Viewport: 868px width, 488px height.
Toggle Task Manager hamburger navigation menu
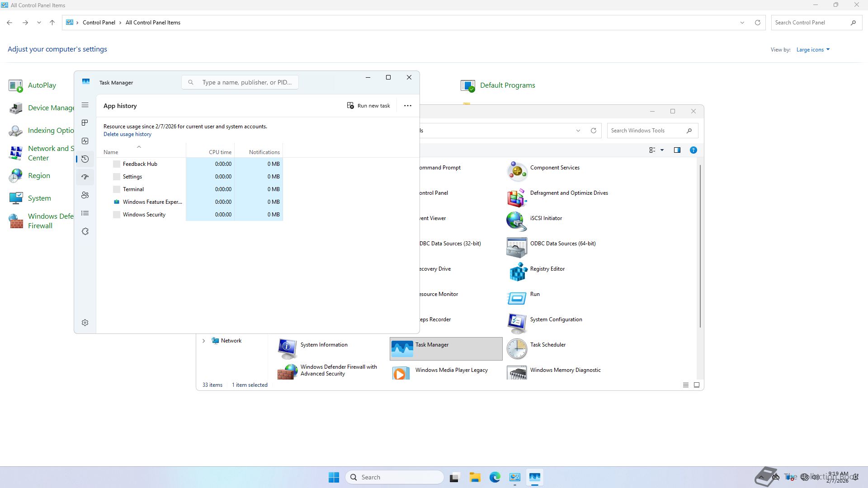coord(85,105)
